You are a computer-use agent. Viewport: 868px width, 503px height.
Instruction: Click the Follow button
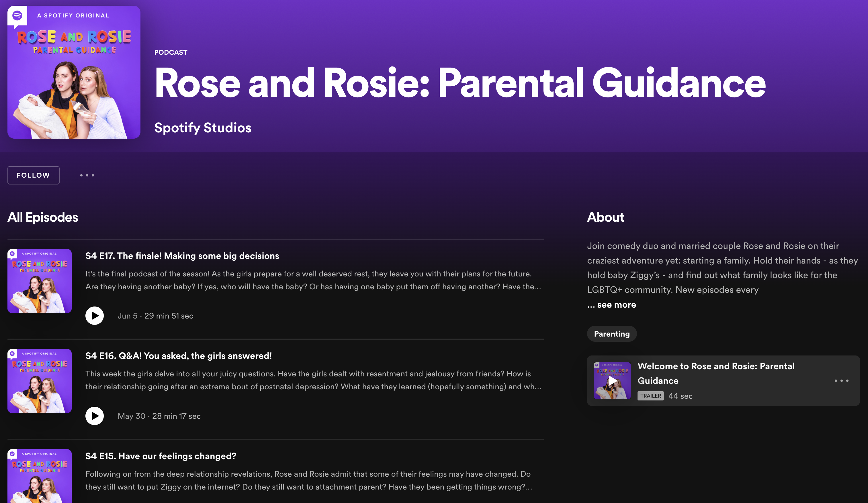pyautogui.click(x=34, y=175)
